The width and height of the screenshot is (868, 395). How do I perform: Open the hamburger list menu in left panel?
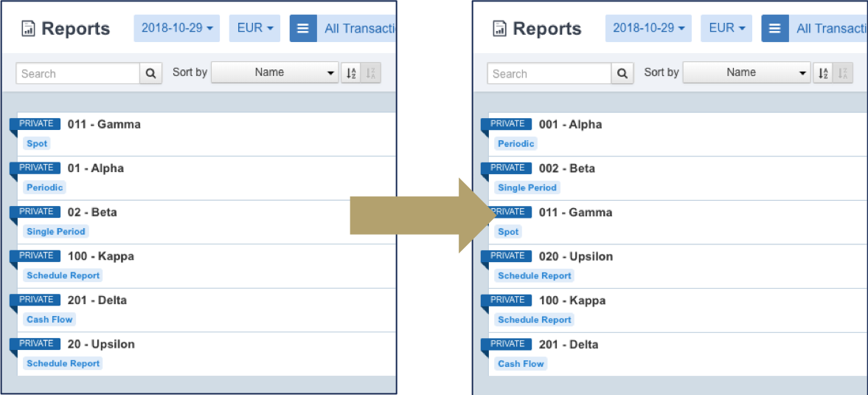303,29
